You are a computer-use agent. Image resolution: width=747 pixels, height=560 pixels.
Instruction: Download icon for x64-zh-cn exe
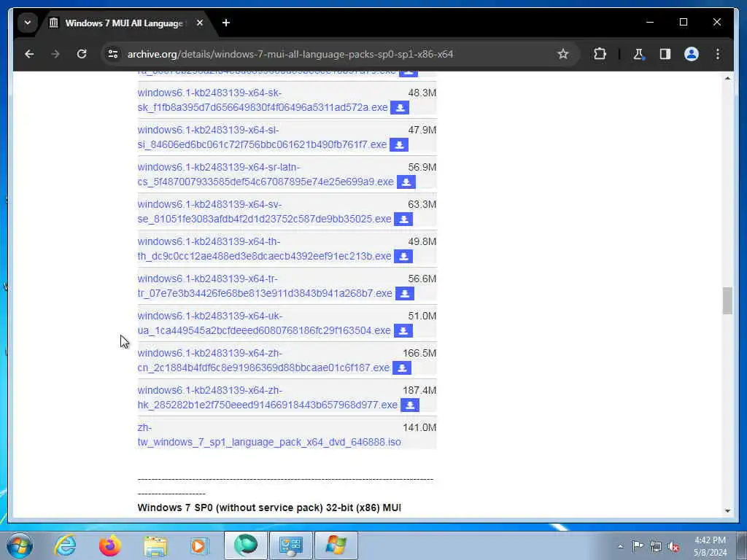pyautogui.click(x=402, y=367)
